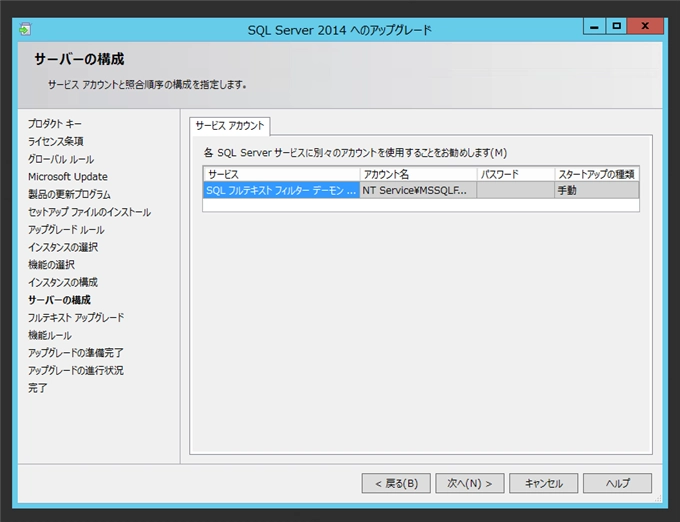680x522 pixels.
Task: Click the 手動 startup type cell
Action: (x=597, y=190)
